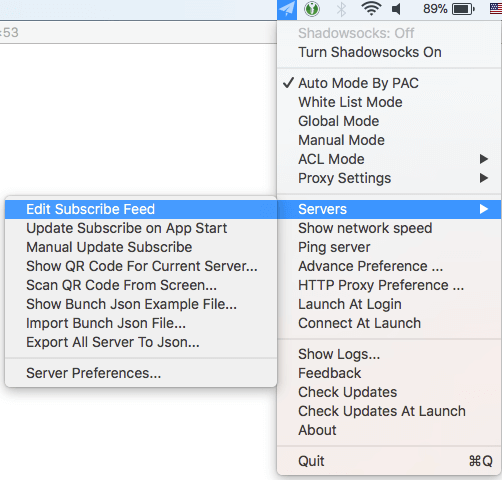
Task: Click the Shadowsocks paper plane menu bar icon
Action: (x=287, y=9)
